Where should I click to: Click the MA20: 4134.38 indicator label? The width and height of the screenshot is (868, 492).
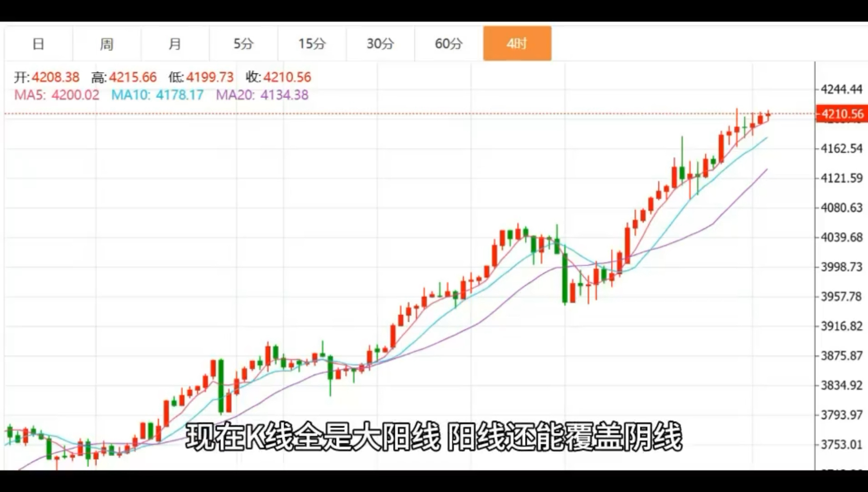click(x=262, y=95)
